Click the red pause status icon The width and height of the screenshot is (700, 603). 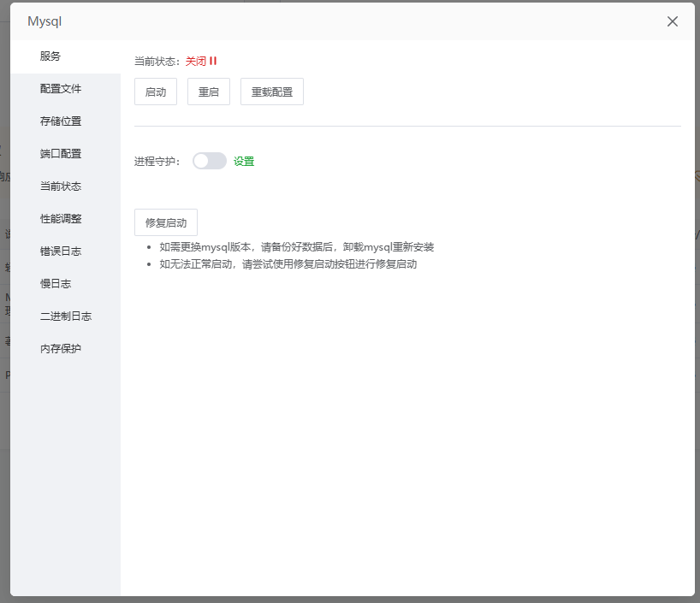click(213, 61)
